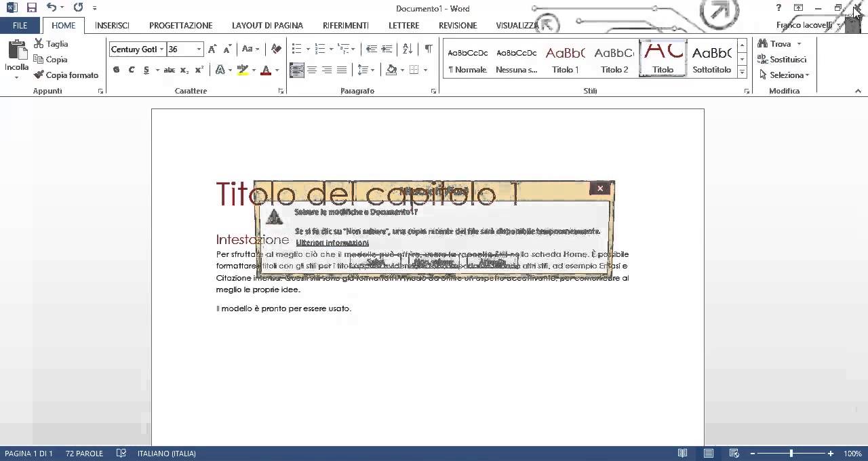Toggle bold formatting (G)
The height and width of the screenshot is (461, 868).
pos(117,70)
